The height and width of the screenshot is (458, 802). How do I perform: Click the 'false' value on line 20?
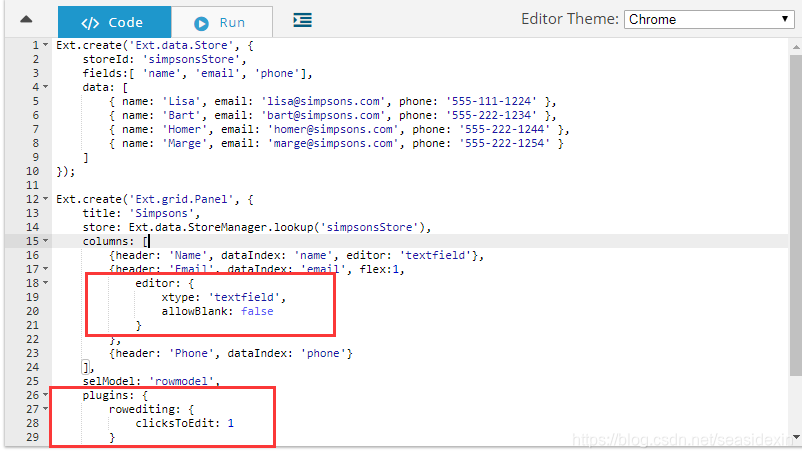tap(257, 311)
